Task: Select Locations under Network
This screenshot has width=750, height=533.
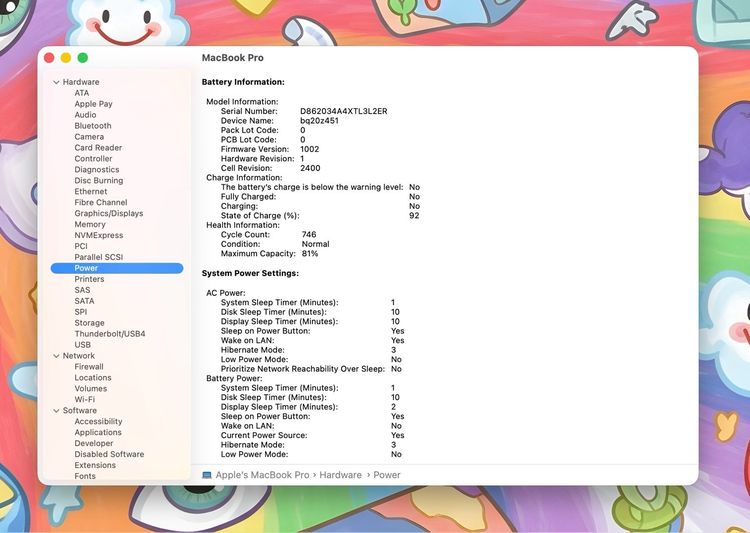Action: 93,378
